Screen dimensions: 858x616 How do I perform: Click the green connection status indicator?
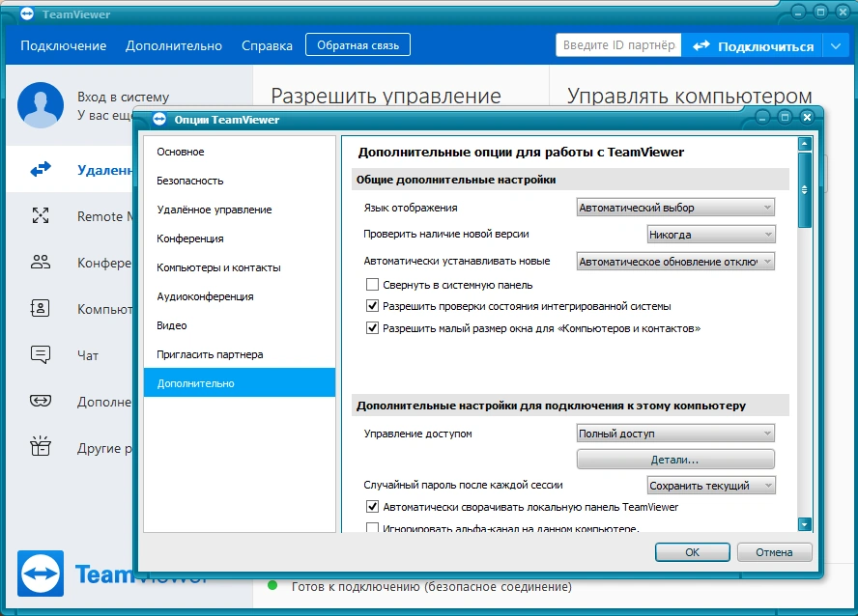(x=272, y=586)
